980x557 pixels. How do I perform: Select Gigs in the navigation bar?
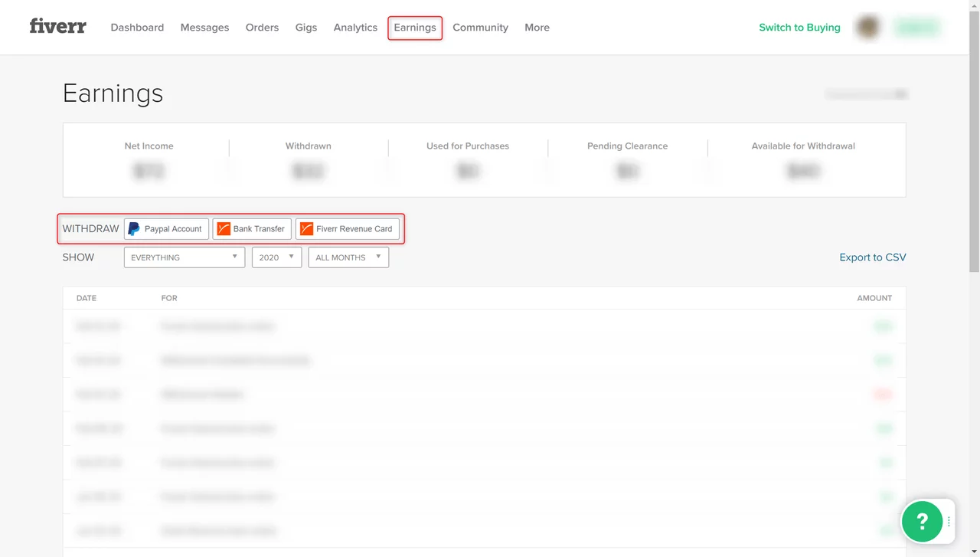click(x=306, y=28)
